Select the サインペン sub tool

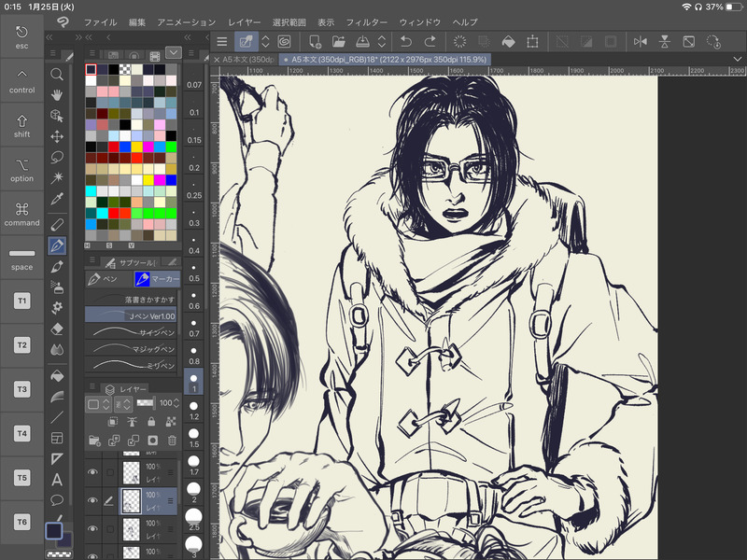pyautogui.click(x=131, y=332)
